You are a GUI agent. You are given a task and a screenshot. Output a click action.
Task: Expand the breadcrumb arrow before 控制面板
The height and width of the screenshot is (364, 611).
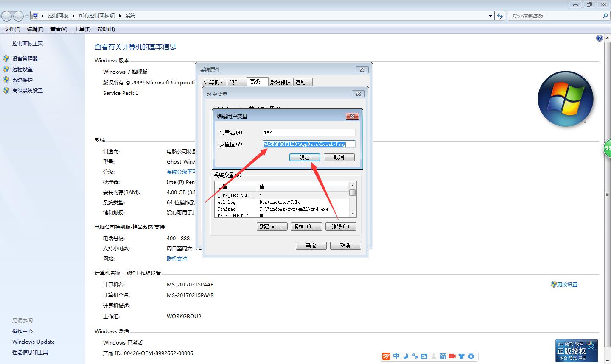[43, 16]
